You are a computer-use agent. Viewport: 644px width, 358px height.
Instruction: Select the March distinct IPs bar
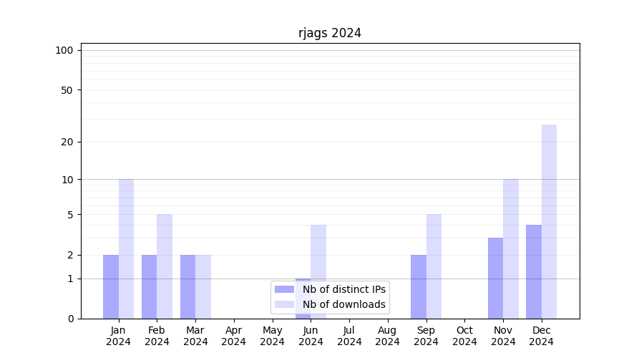point(187,286)
